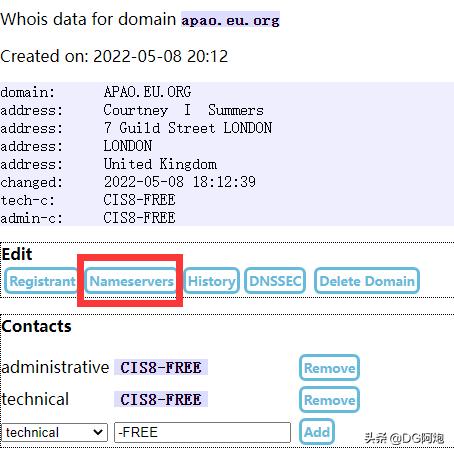Open the Nameservers edit button

coord(131,281)
